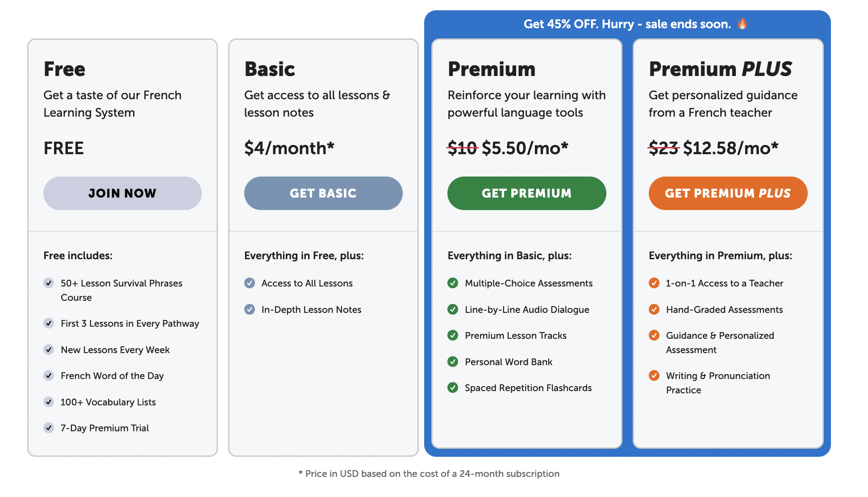Click green checkmark beside Personal Word Bank
This screenshot has height=497, width=868.
point(453,362)
